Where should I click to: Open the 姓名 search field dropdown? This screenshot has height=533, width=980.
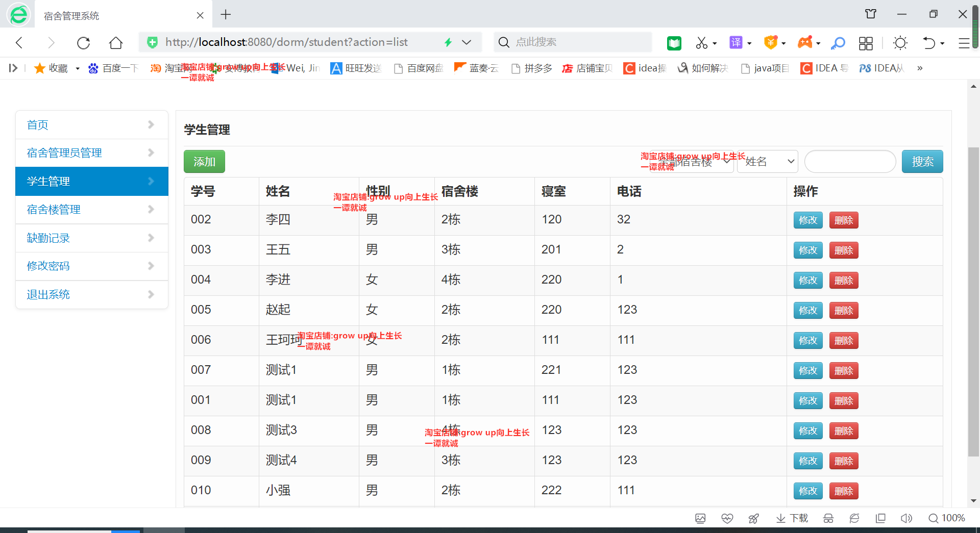pyautogui.click(x=767, y=162)
